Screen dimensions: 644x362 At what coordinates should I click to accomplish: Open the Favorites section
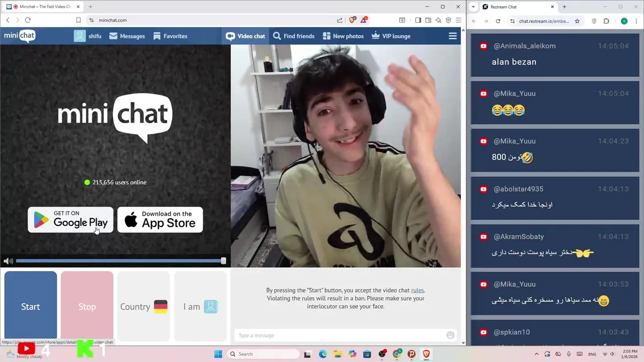pyautogui.click(x=170, y=36)
